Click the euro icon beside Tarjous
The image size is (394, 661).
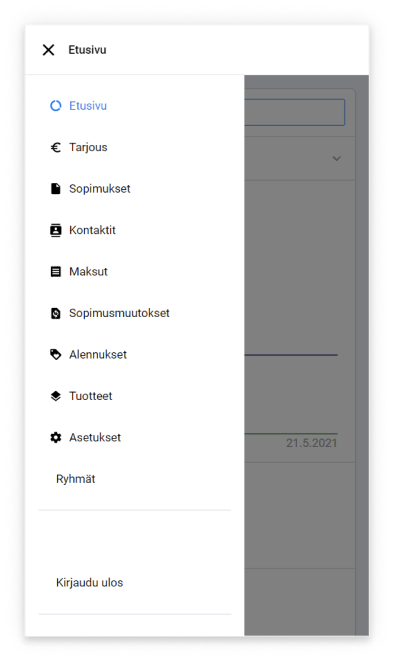56,147
